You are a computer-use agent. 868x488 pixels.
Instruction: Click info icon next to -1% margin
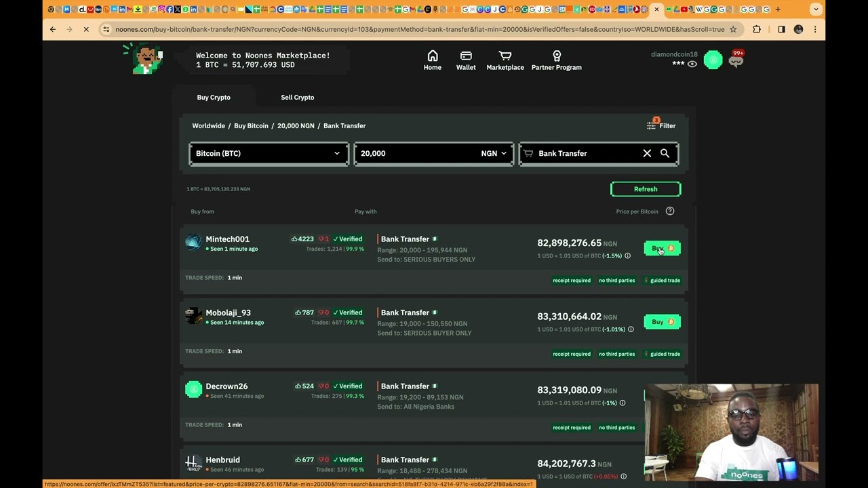623,403
